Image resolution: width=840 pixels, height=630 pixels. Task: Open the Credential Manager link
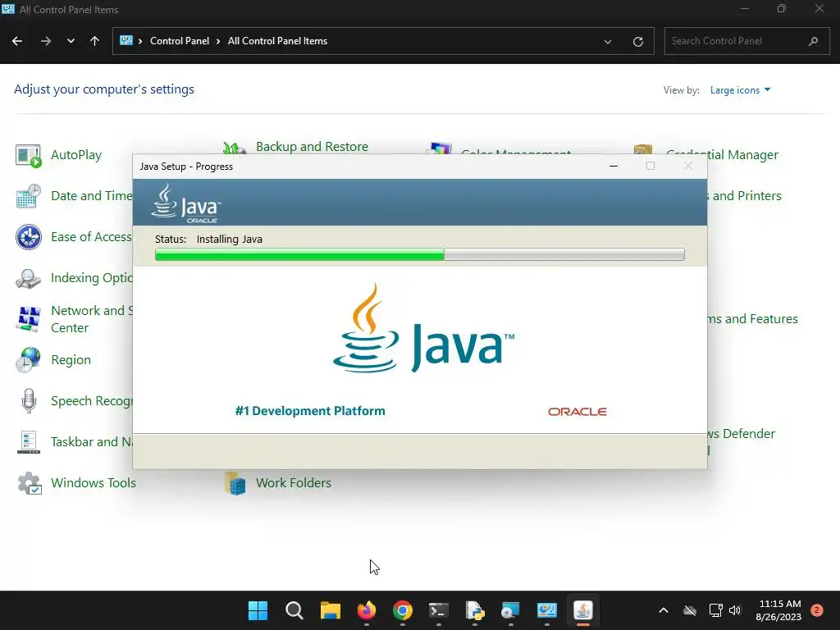722,155
